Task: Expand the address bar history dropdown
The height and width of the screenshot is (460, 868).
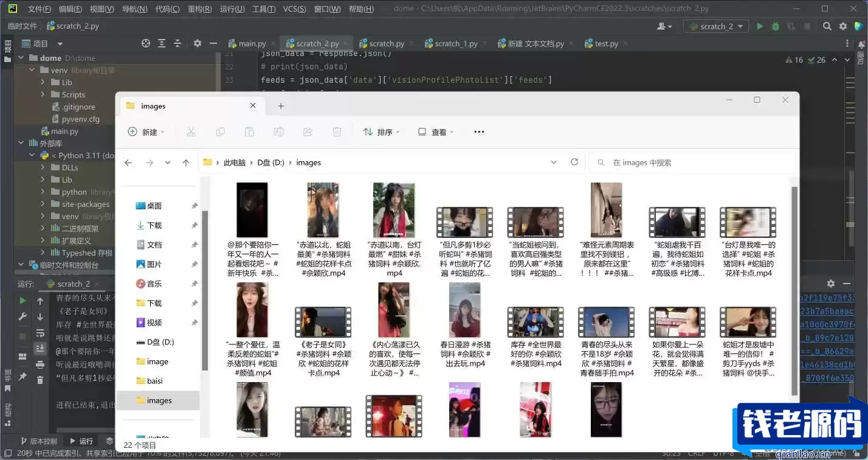Action: (x=554, y=162)
